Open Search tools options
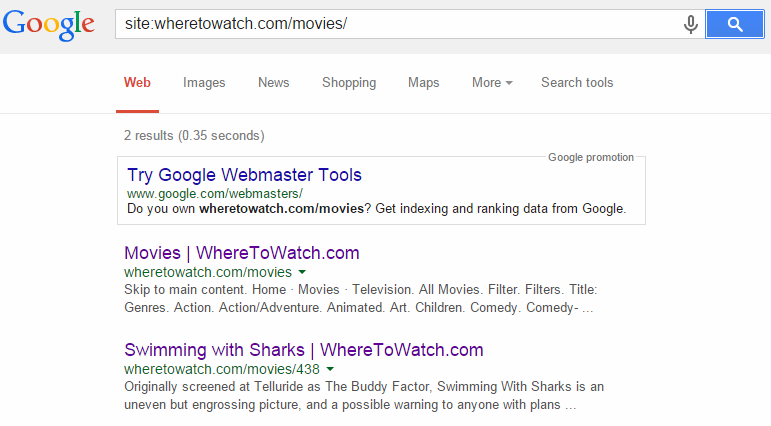The image size is (771, 426). coord(577,83)
